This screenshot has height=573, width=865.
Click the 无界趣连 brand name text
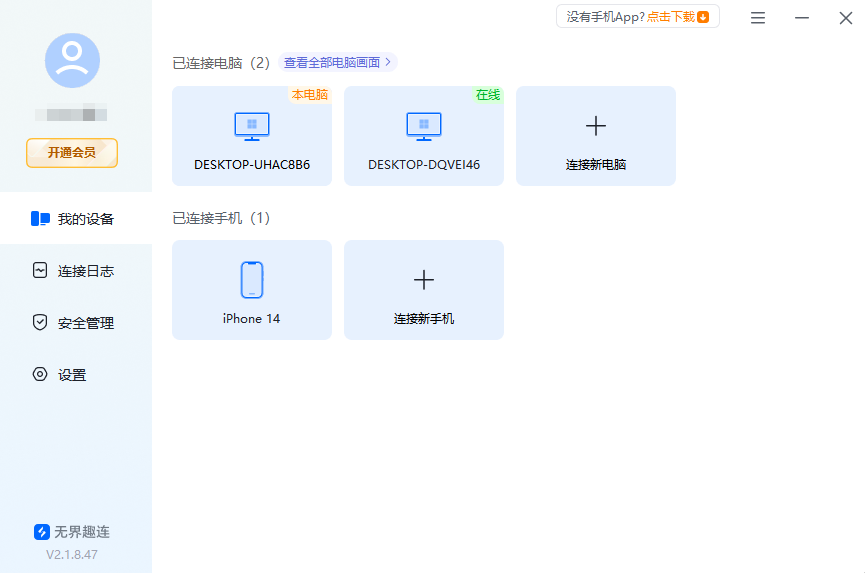click(x=82, y=532)
